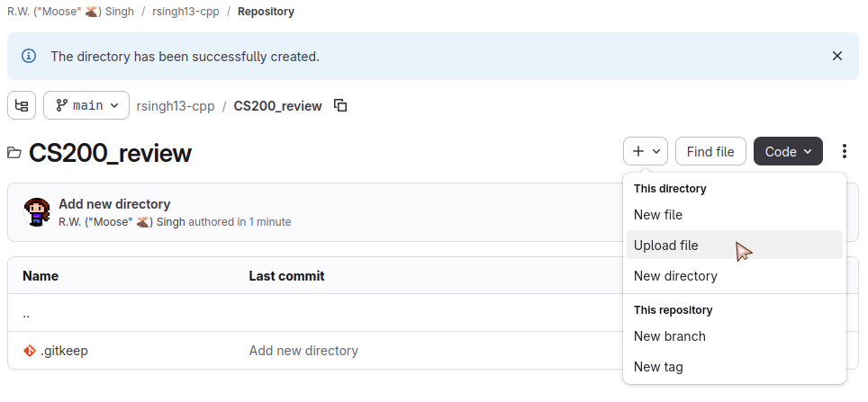Click the Repository breadcrumb
The height and width of the screenshot is (402, 868).
[266, 11]
